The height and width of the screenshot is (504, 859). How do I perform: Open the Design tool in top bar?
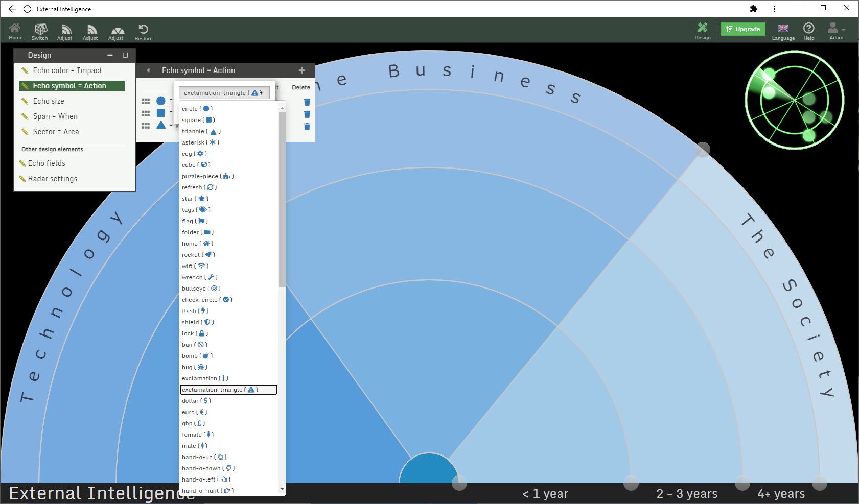[x=703, y=31]
